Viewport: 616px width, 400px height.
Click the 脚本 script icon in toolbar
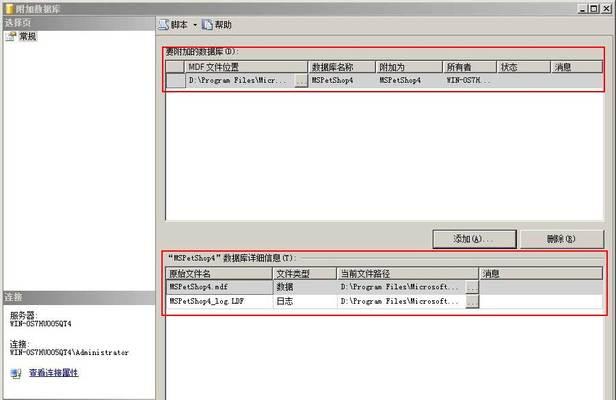pyautogui.click(x=163, y=25)
